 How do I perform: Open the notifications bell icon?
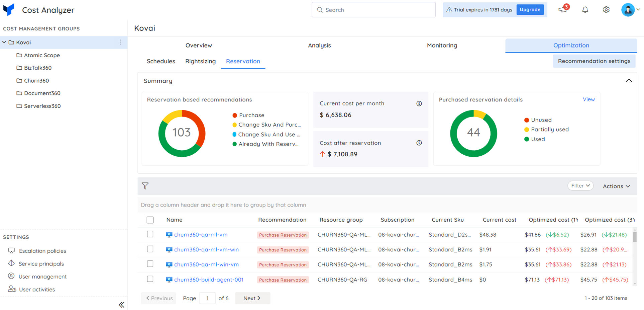click(x=585, y=10)
